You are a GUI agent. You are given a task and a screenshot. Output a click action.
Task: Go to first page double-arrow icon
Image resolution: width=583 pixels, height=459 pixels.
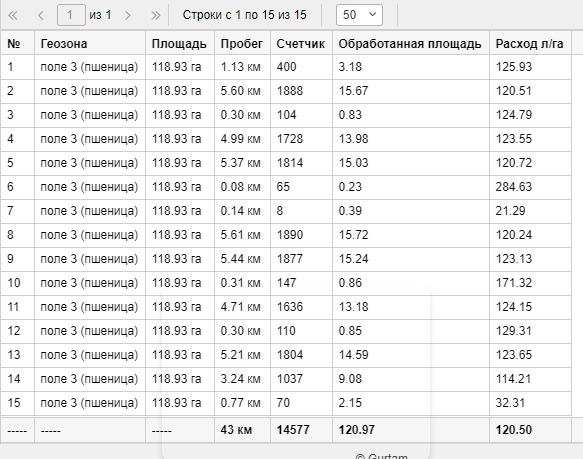point(13,15)
